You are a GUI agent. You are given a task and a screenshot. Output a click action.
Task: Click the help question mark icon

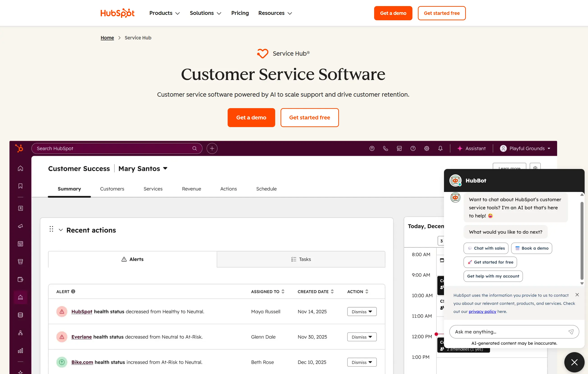click(x=413, y=148)
